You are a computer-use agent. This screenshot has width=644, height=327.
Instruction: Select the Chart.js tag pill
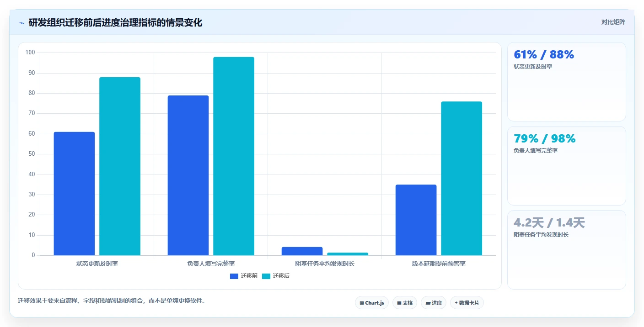[372, 303]
